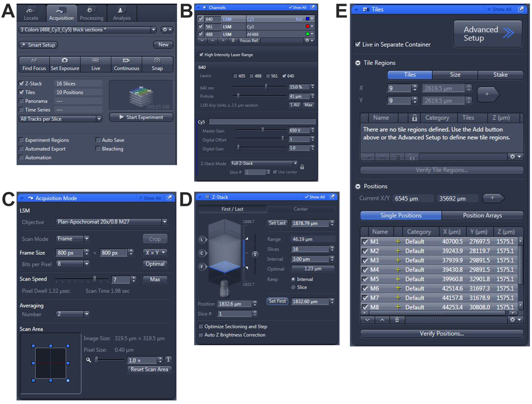
Task: Select position M4 row in positions table
Action: click(439, 270)
